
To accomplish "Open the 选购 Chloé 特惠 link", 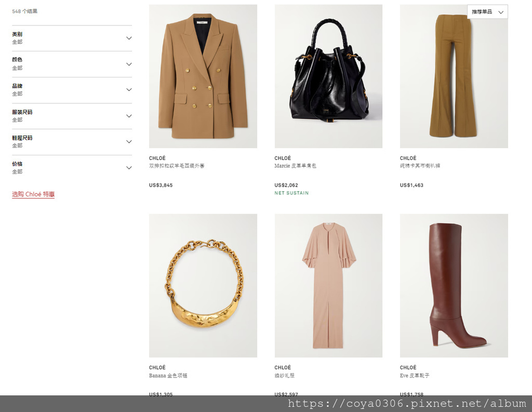I will click(33, 194).
